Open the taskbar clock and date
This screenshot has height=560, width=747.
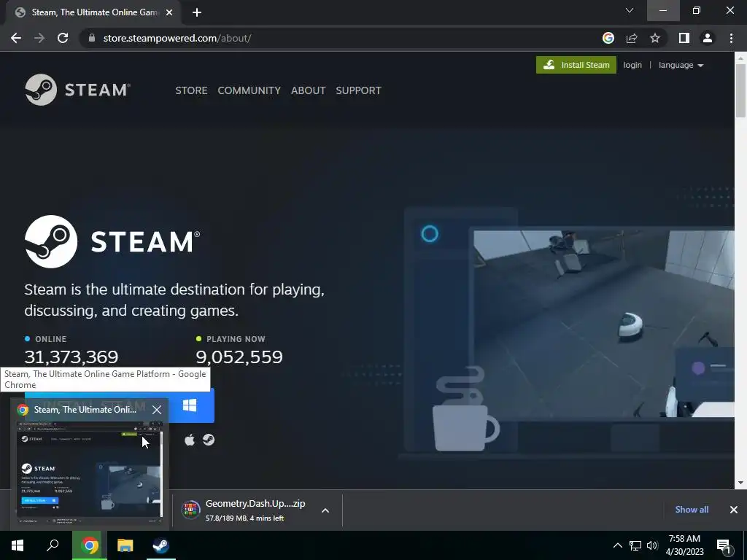[x=684, y=545]
